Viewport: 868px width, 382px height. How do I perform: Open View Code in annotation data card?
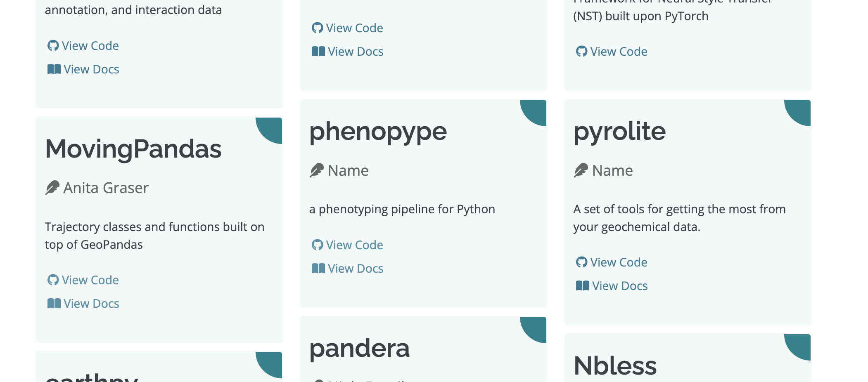pos(83,46)
